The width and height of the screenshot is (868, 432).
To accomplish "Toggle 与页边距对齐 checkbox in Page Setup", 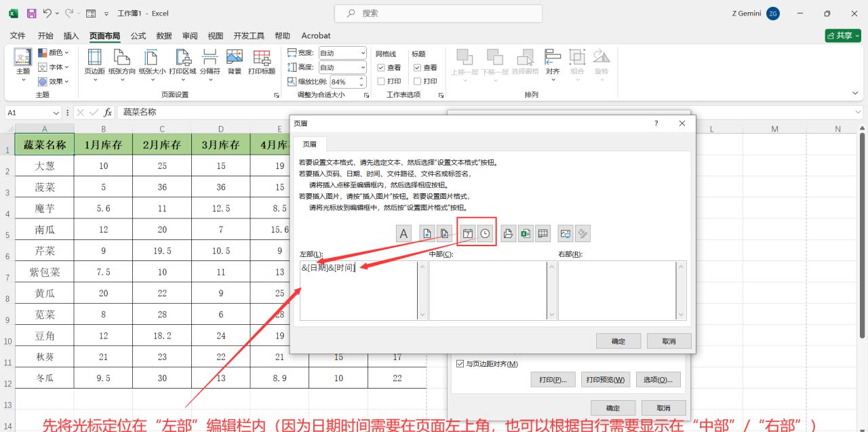I will coord(461,364).
